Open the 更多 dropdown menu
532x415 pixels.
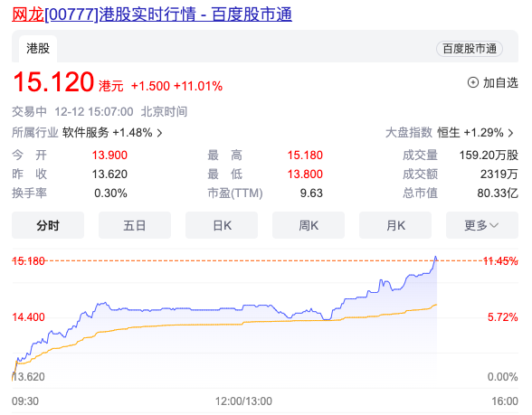pos(481,225)
